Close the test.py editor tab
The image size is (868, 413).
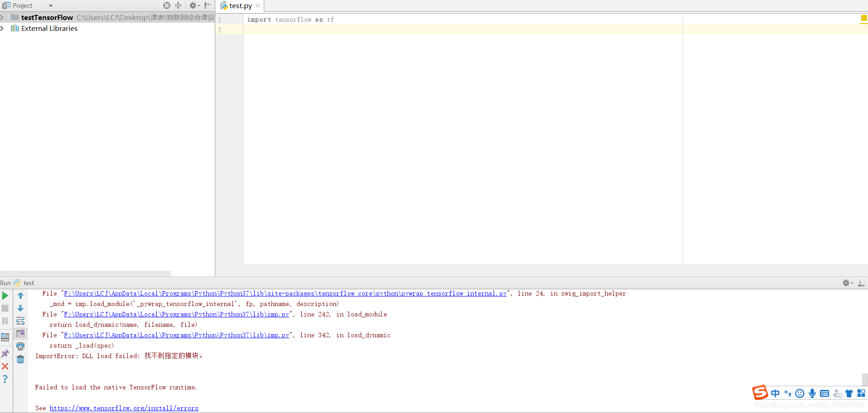[257, 6]
